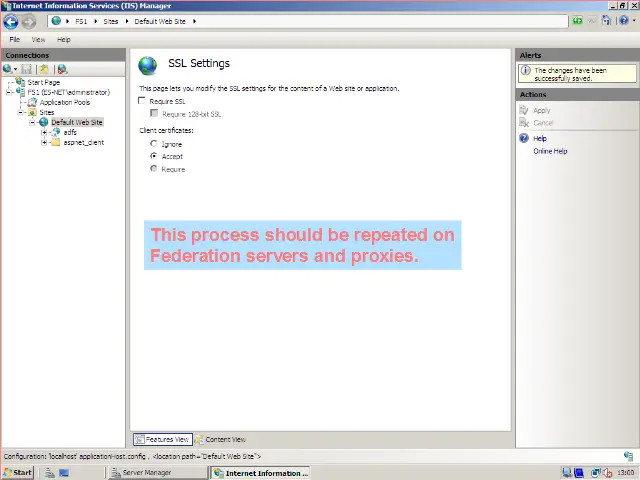Toggle the Require 128-bit SSL checkbox
Viewport: 640px width, 480px height.
pyautogui.click(x=154, y=113)
